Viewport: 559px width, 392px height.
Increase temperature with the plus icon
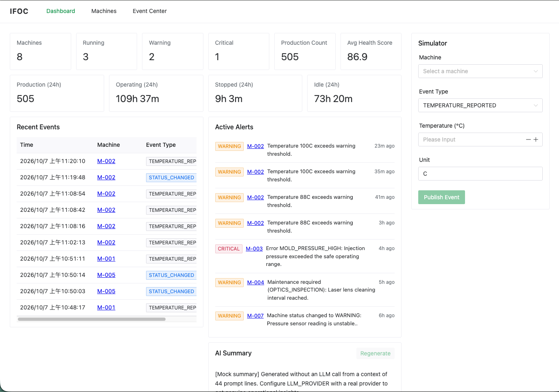(536, 139)
